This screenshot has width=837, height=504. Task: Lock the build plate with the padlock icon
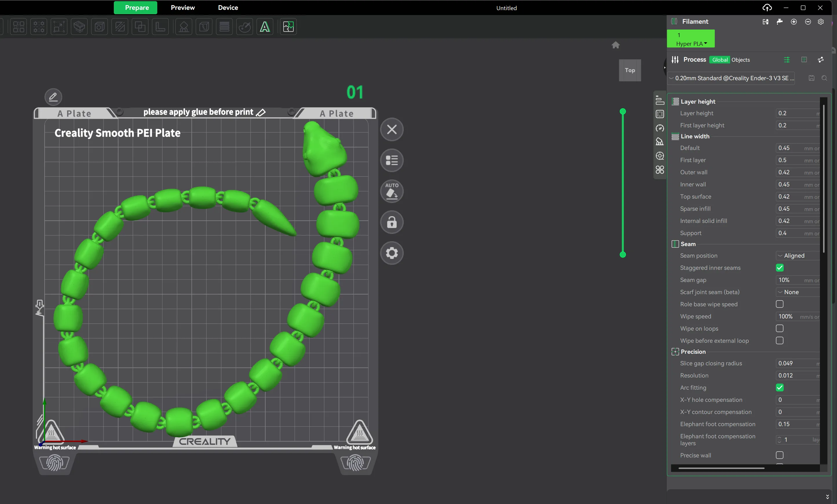(392, 222)
